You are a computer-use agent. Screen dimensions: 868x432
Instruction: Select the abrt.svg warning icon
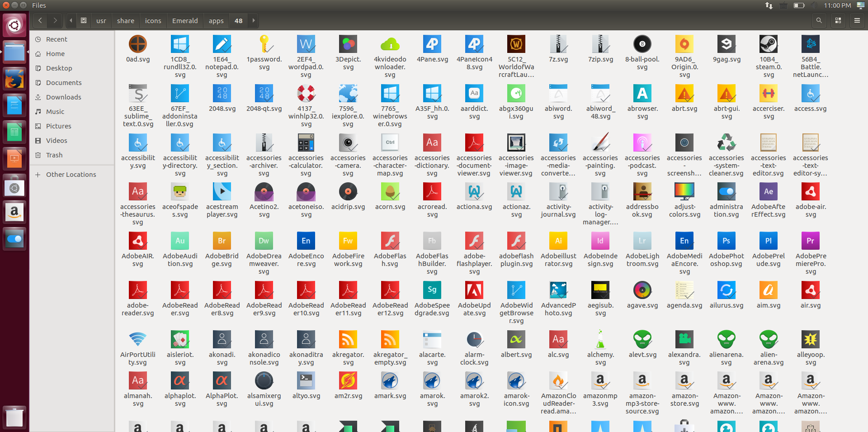(x=684, y=93)
